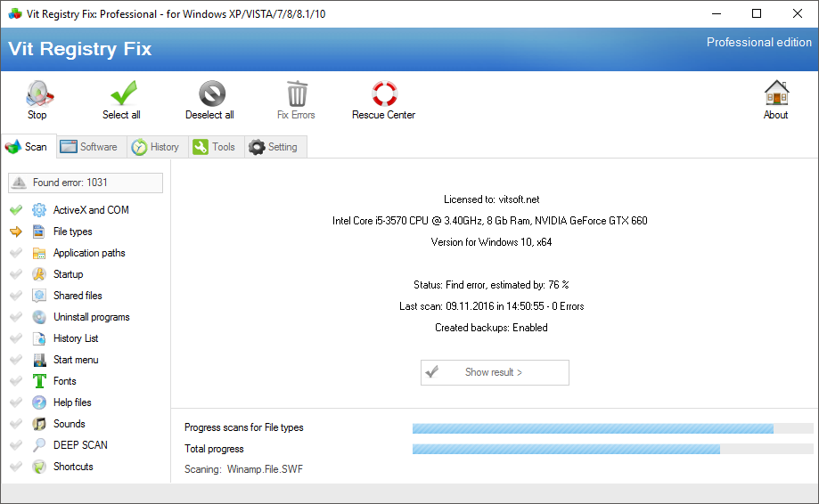This screenshot has height=504, width=819.
Task: Click the History List page icon
Action: pos(39,338)
